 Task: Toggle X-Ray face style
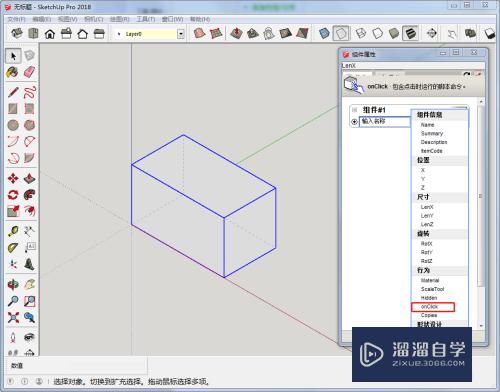coord(324,33)
